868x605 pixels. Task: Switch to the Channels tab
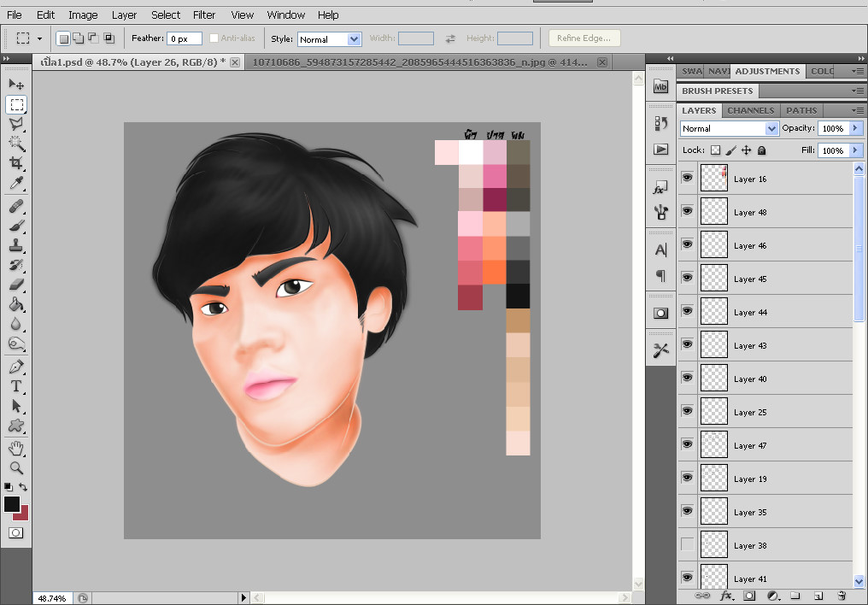pyautogui.click(x=750, y=110)
